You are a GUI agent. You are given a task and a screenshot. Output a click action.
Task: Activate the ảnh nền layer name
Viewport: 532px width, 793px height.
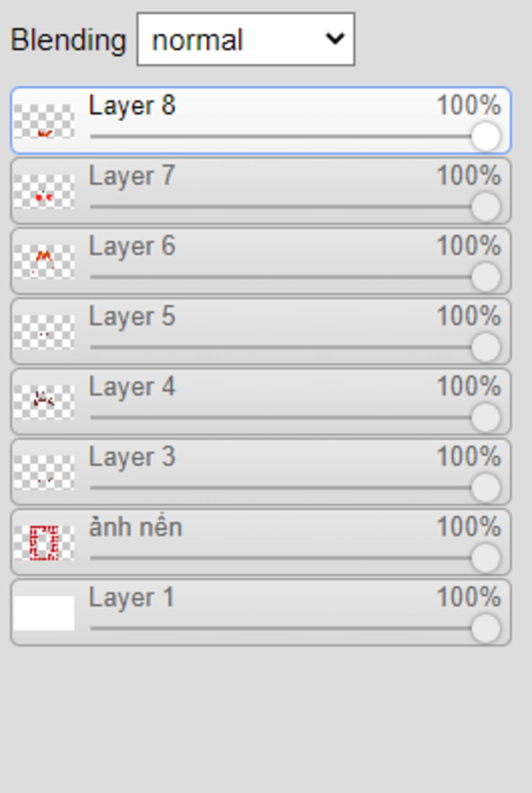[x=136, y=527]
